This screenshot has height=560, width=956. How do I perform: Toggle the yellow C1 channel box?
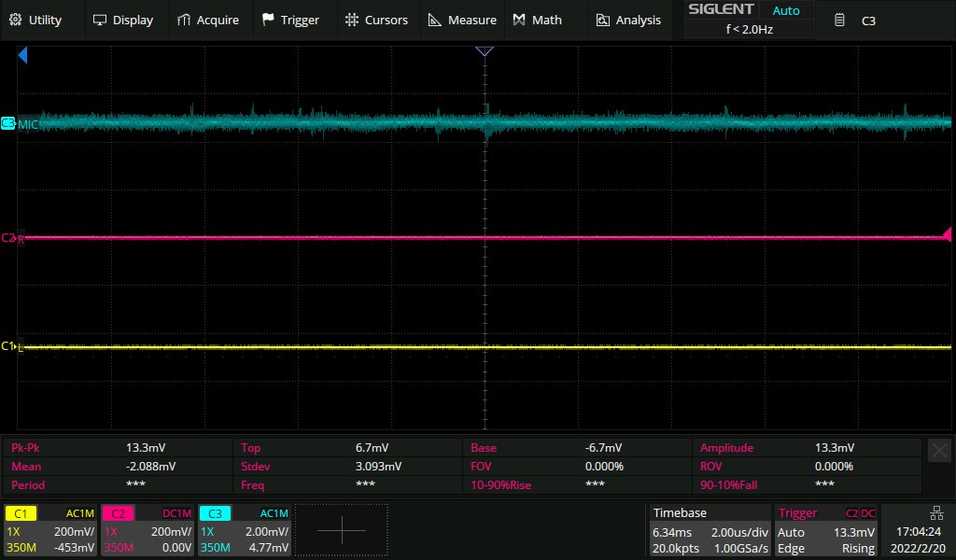21,513
